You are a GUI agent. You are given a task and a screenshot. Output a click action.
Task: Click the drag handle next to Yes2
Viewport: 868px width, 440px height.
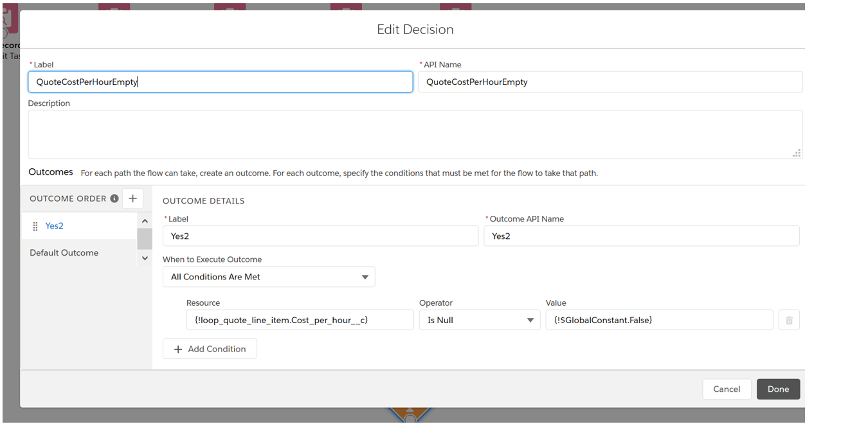tap(35, 225)
